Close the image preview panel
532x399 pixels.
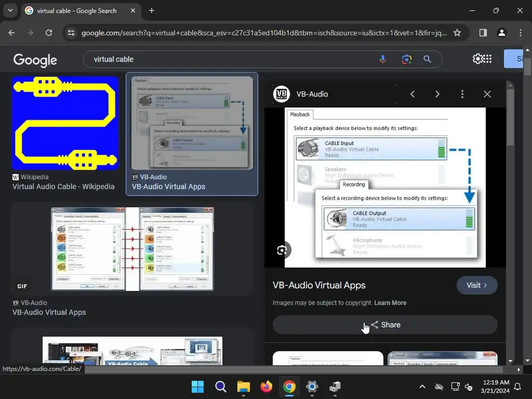tap(487, 94)
